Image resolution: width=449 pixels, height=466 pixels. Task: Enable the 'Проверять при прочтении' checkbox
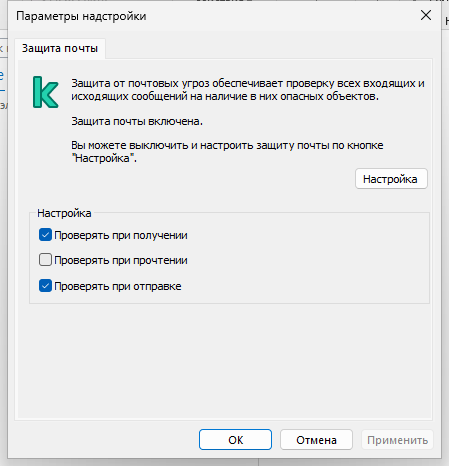45,260
